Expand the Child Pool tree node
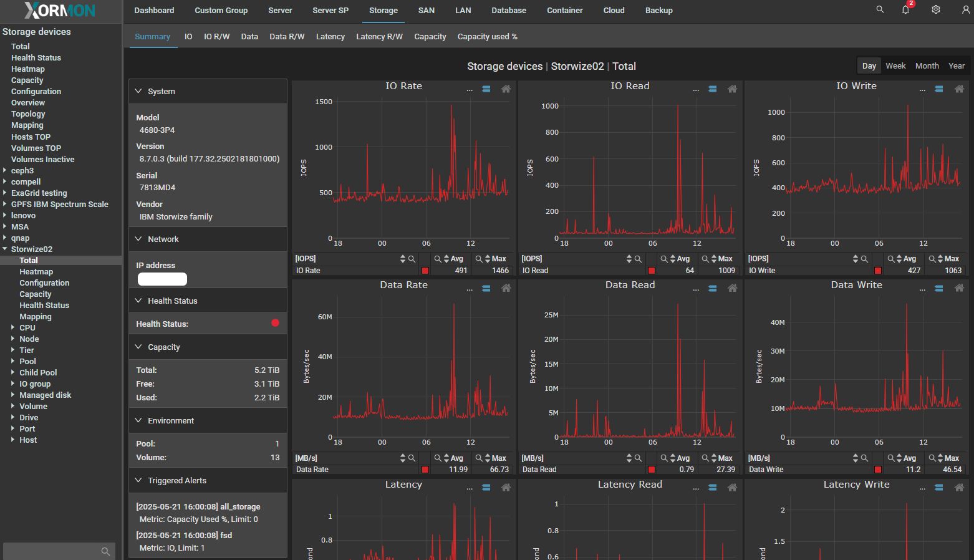The width and height of the screenshot is (974, 560). click(x=13, y=372)
